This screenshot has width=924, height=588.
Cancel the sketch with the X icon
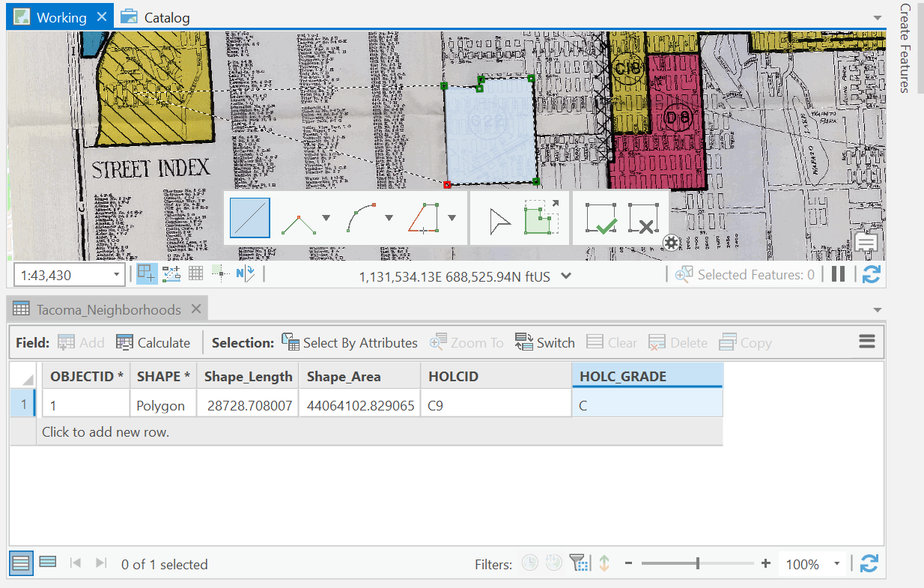click(x=643, y=219)
